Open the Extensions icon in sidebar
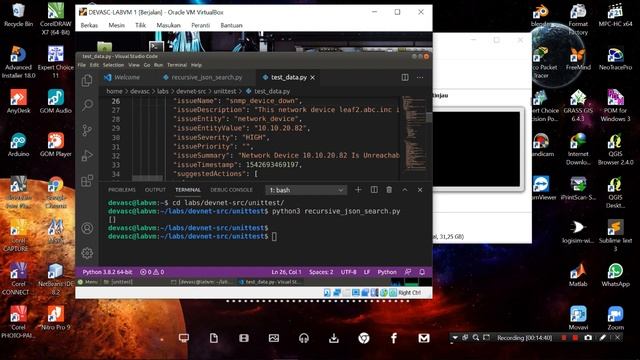The image size is (640, 360). pyautogui.click(x=87, y=180)
